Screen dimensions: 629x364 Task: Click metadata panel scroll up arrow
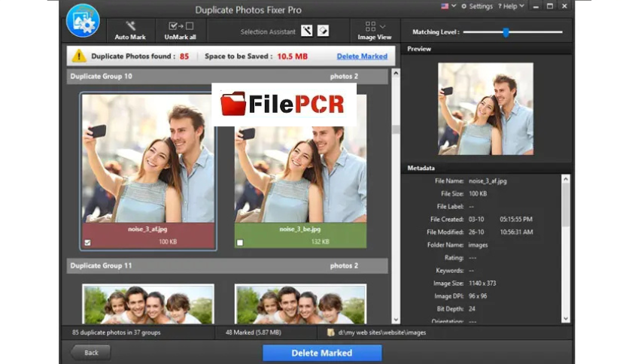566,179
